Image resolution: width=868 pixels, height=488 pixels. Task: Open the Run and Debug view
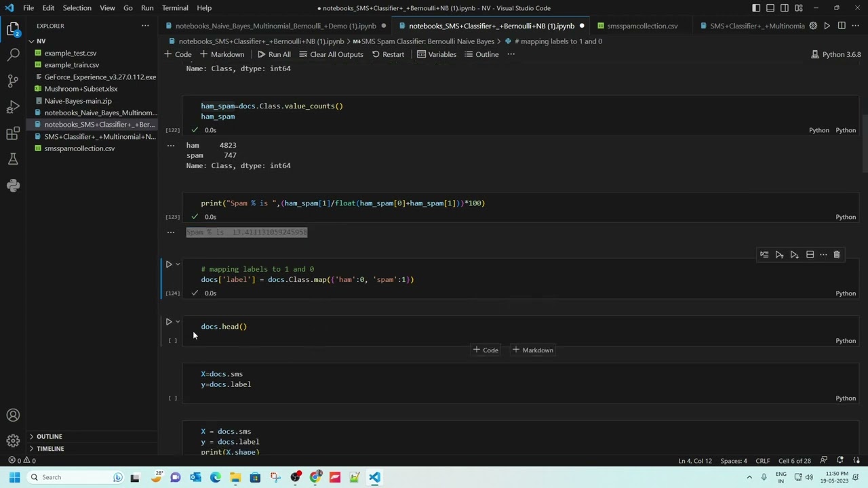tap(13, 107)
